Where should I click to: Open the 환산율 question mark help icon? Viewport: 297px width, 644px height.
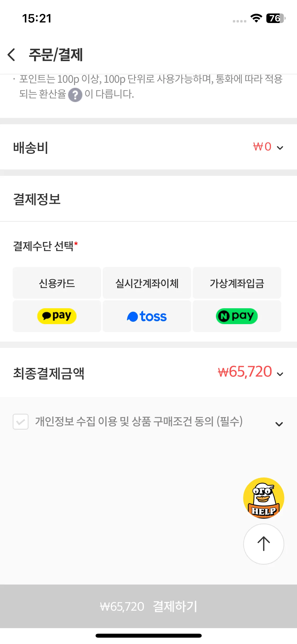point(75,95)
